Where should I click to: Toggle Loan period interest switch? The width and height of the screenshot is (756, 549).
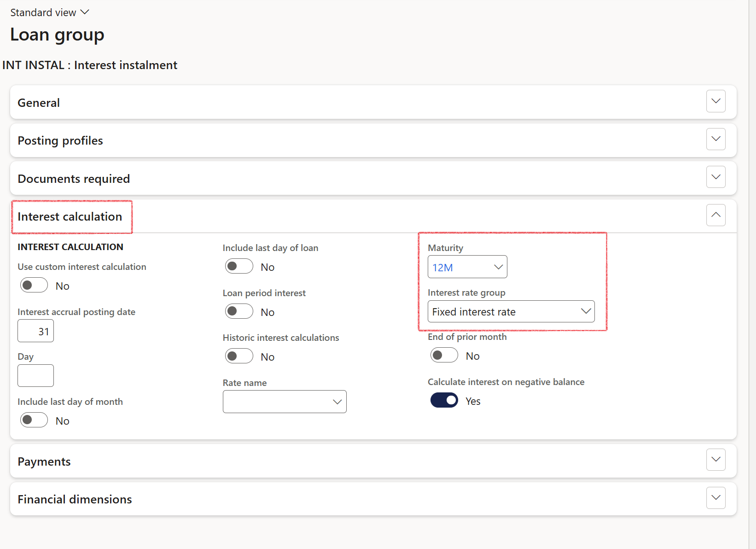(x=239, y=311)
